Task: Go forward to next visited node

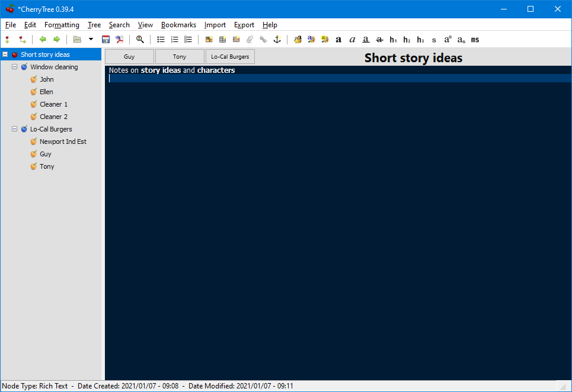Action: pyautogui.click(x=56, y=39)
